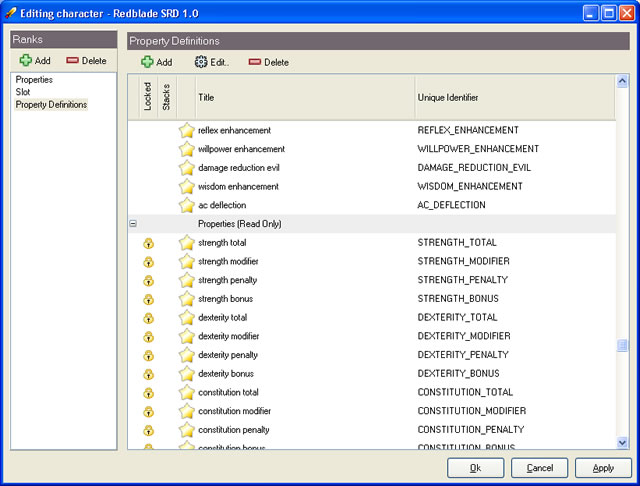Click the scrollbar down arrow
640x486 pixels.
tap(622, 442)
